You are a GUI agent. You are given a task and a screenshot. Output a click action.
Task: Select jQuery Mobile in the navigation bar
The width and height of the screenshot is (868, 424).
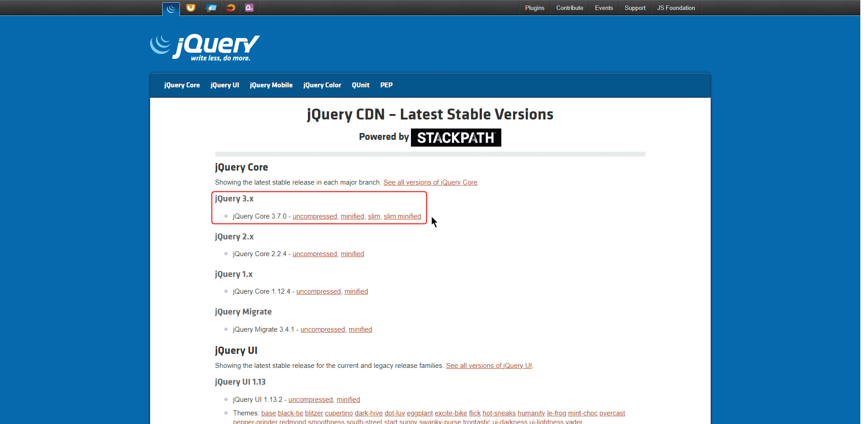pos(271,85)
